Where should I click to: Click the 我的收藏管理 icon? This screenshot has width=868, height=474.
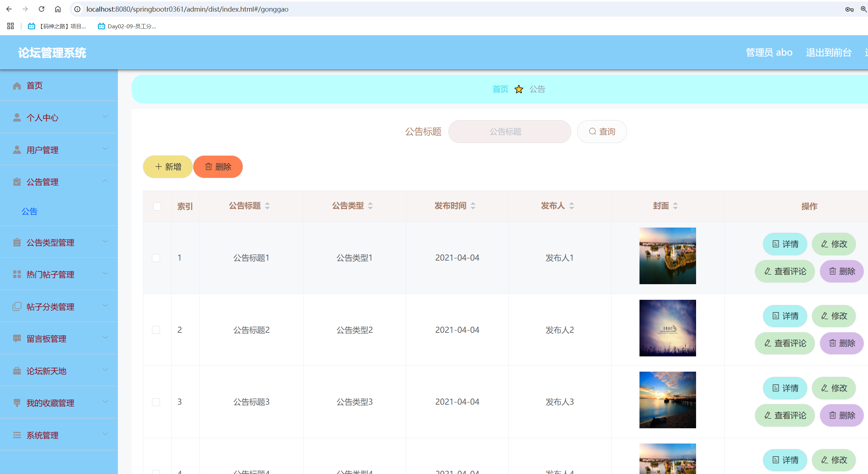pos(17,403)
